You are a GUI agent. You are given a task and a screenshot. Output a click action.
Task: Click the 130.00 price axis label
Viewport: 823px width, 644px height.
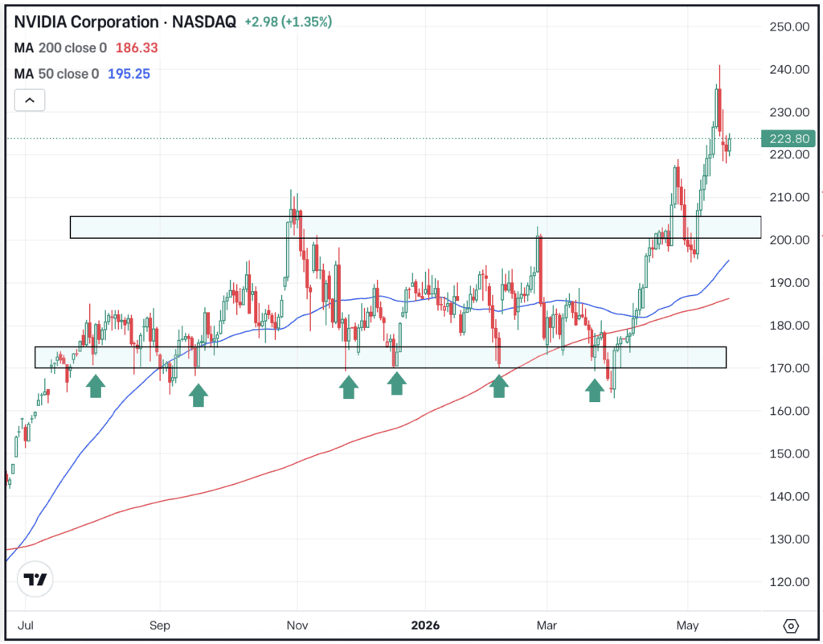pos(789,539)
